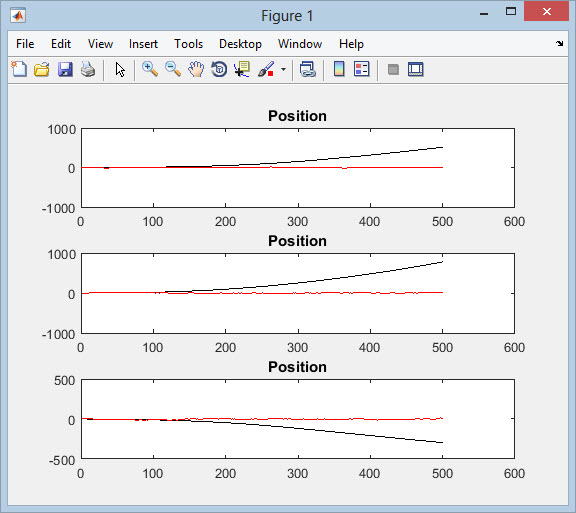Print the figure with the printer icon
The image size is (576, 513).
pyautogui.click(x=88, y=69)
